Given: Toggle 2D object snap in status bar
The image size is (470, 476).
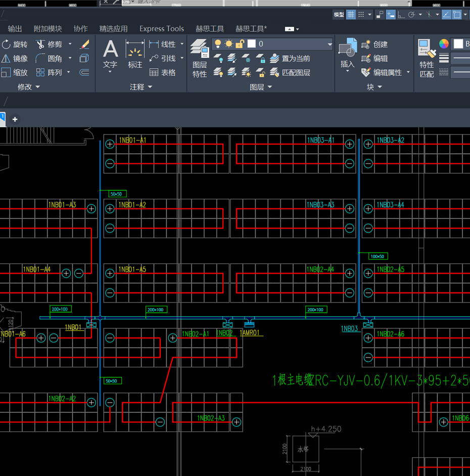Looking at the screenshot, I should [x=457, y=15].
